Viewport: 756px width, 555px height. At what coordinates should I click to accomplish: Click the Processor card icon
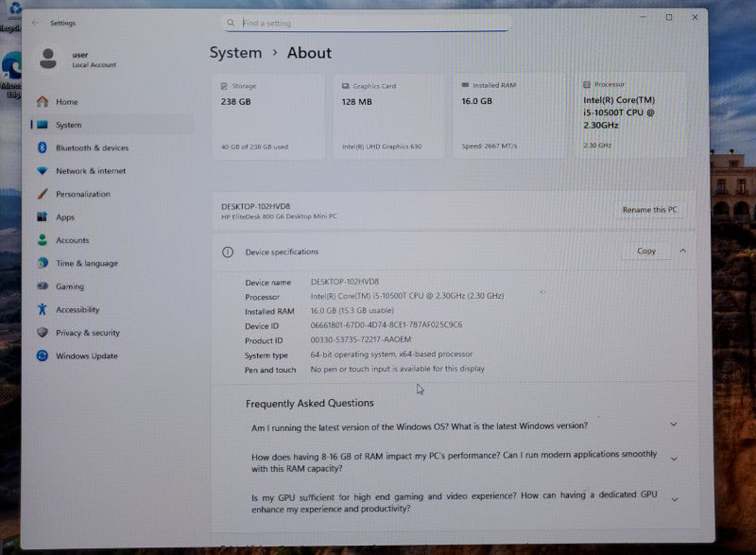587,84
